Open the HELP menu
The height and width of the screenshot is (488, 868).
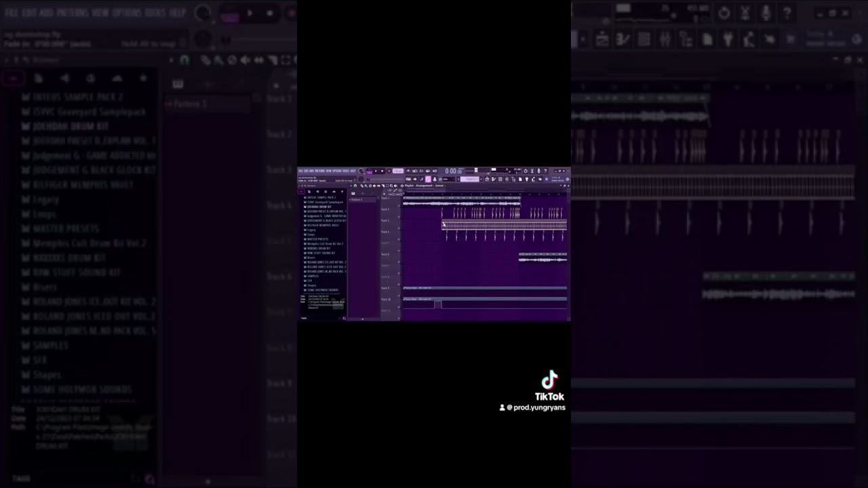coord(353,171)
